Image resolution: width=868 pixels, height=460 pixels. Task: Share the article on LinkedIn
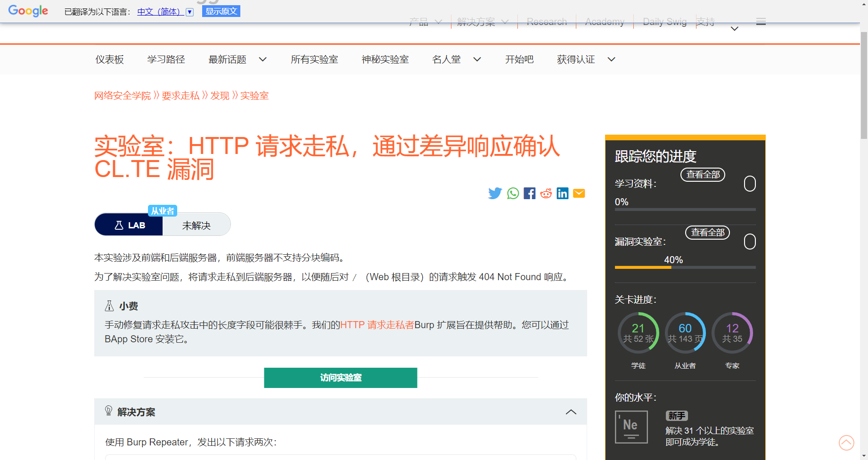562,193
